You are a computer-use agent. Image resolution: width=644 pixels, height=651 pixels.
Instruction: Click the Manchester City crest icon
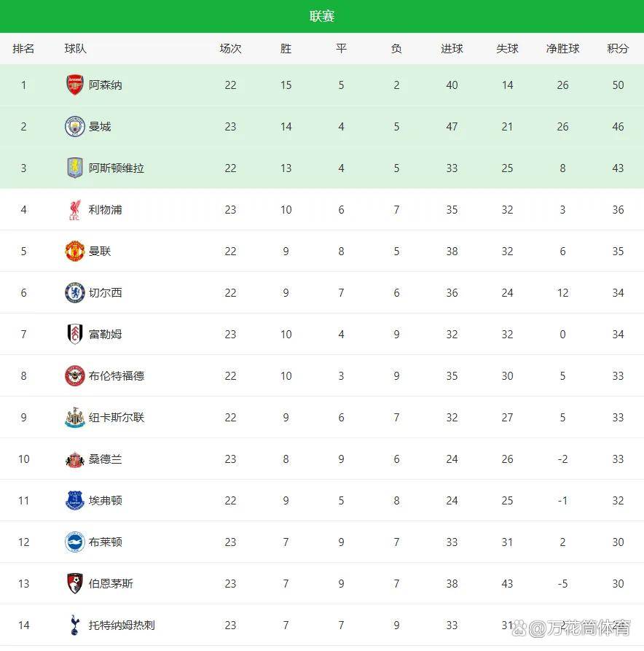[x=75, y=127]
